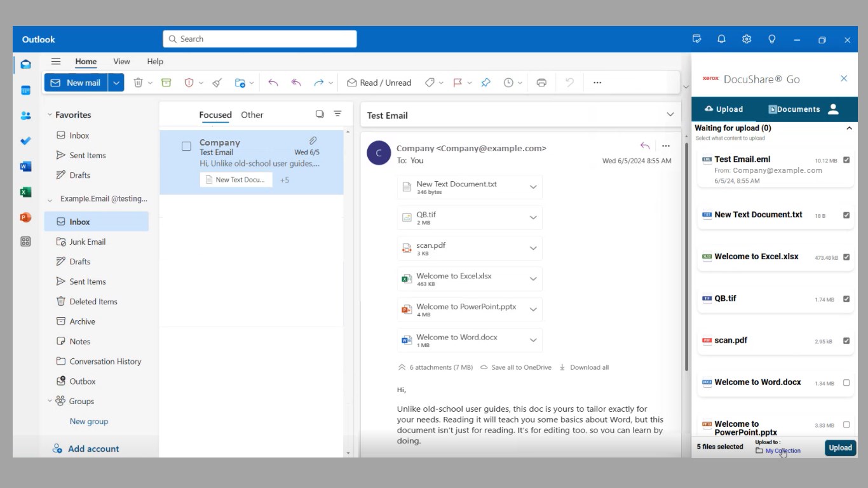Compose with the New mail button
The image size is (868, 488).
[x=76, y=83]
